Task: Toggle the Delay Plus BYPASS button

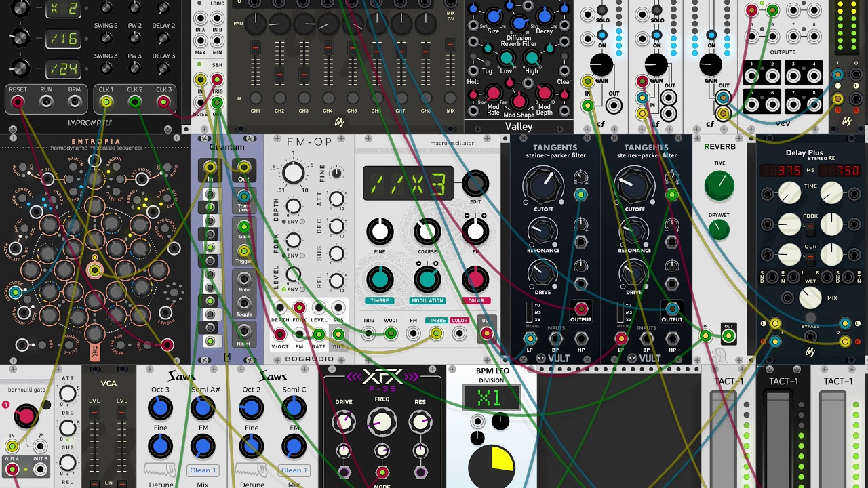Action: (x=810, y=317)
